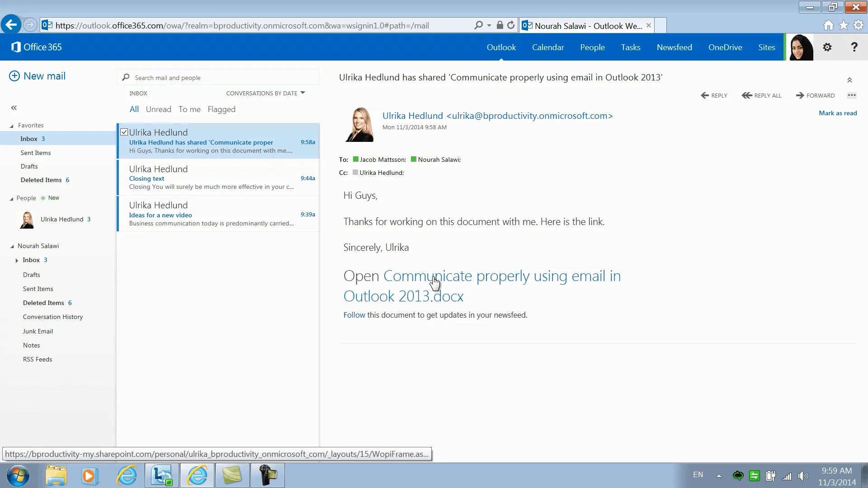Filter messages by Unread
The width and height of the screenshot is (868, 488).
point(158,109)
